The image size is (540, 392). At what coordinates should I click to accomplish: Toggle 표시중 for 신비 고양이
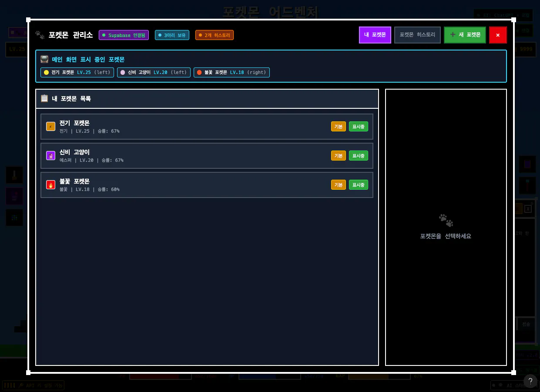(359, 156)
